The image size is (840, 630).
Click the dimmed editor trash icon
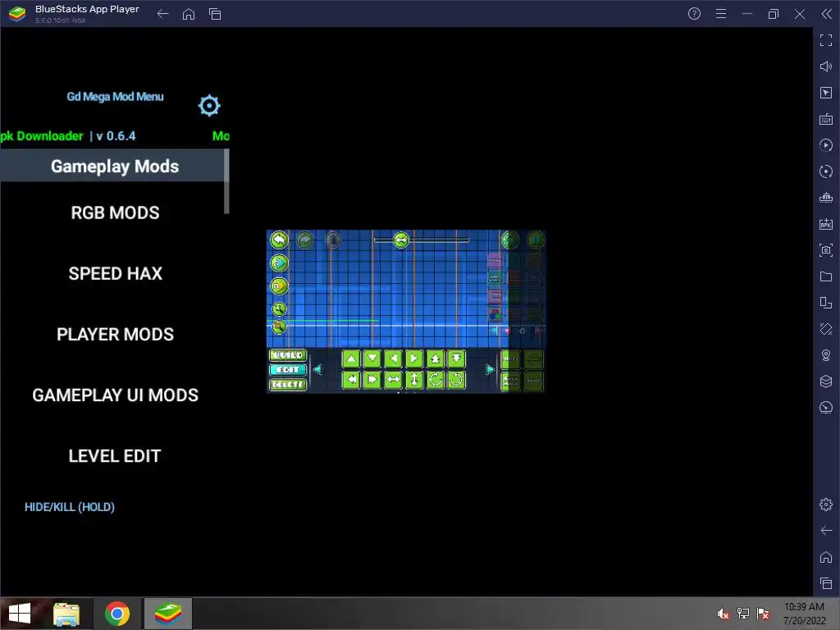(x=333, y=240)
